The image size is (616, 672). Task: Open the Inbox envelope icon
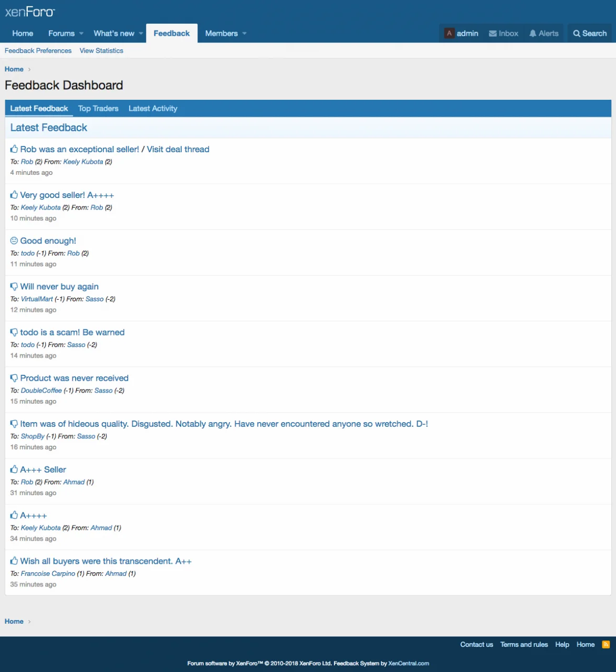pos(493,34)
